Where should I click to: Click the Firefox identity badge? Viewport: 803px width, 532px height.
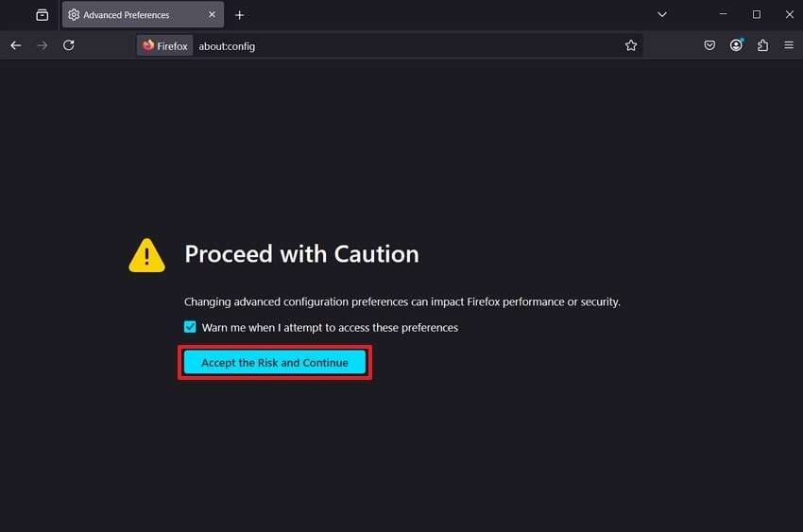(165, 45)
